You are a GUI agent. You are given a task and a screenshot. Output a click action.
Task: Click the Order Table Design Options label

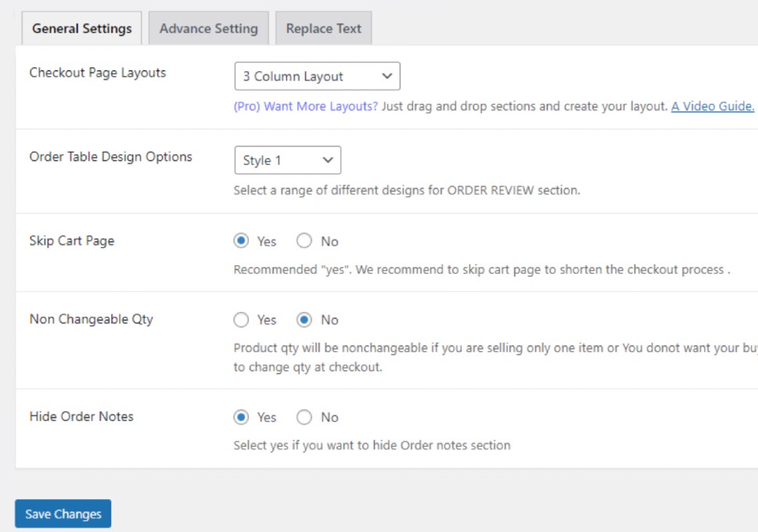(x=110, y=156)
